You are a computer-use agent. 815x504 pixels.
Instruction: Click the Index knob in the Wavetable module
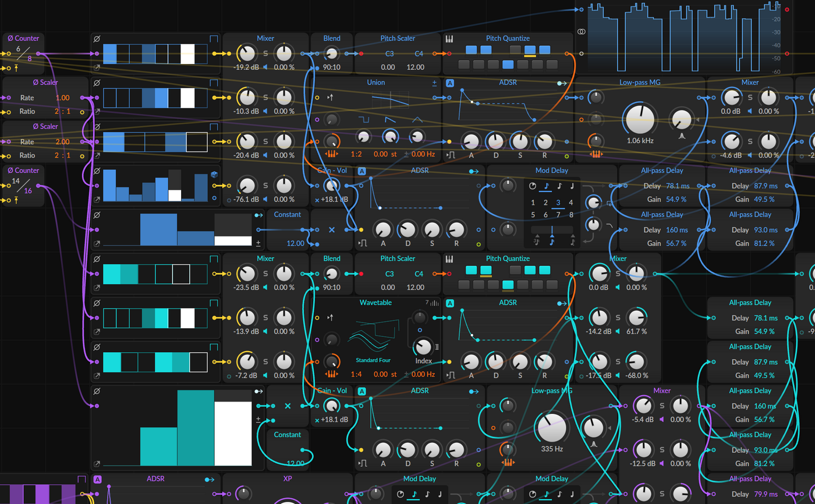coord(424,346)
